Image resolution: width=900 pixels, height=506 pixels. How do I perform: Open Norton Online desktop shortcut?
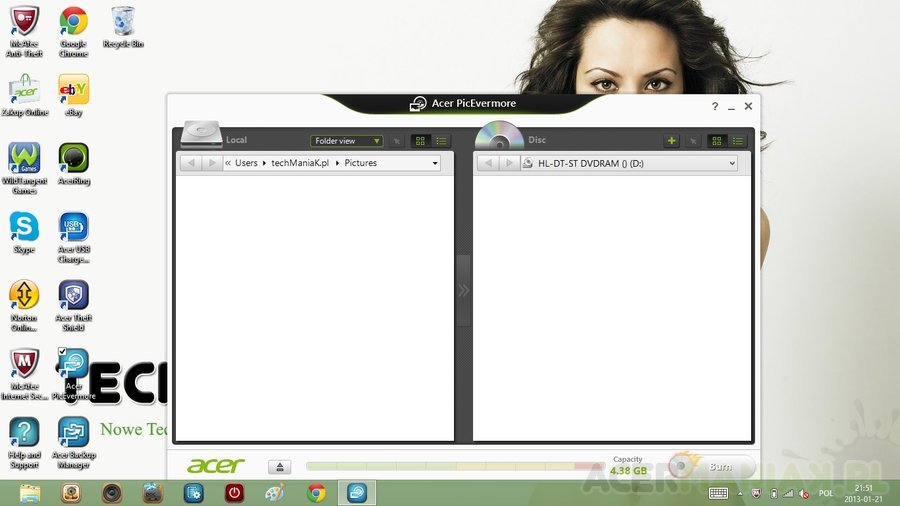pyautogui.click(x=24, y=306)
